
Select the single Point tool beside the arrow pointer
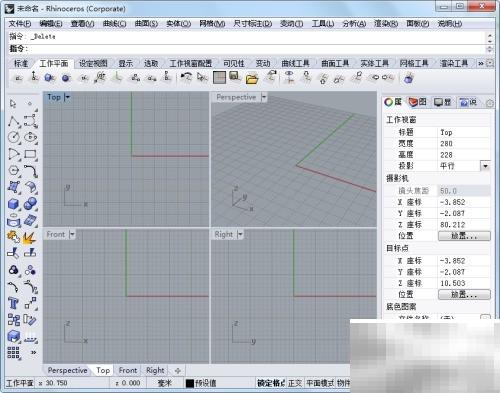tap(30, 104)
